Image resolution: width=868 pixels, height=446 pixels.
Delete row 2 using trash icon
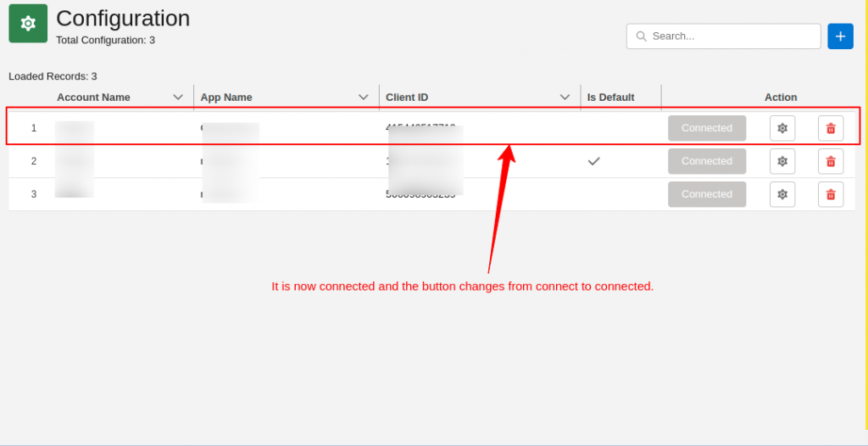[x=831, y=161]
